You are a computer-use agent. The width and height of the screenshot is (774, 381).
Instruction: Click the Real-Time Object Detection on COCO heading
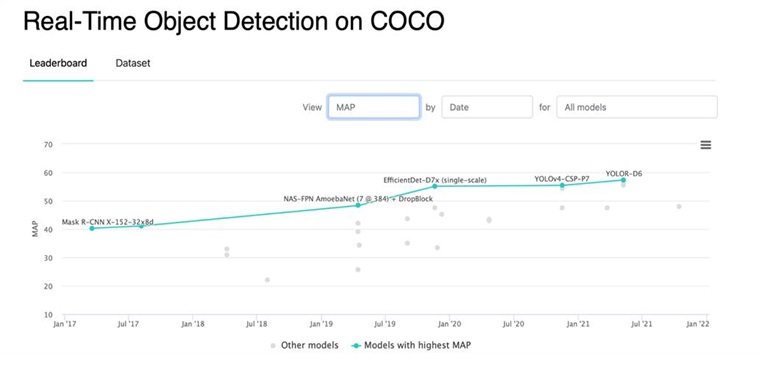coord(234,21)
